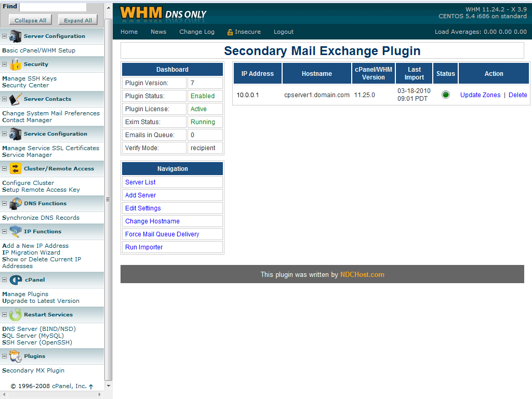This screenshot has width=532, height=399.
Task: Click the Restart Services green refresh icon
Action: pos(16,315)
